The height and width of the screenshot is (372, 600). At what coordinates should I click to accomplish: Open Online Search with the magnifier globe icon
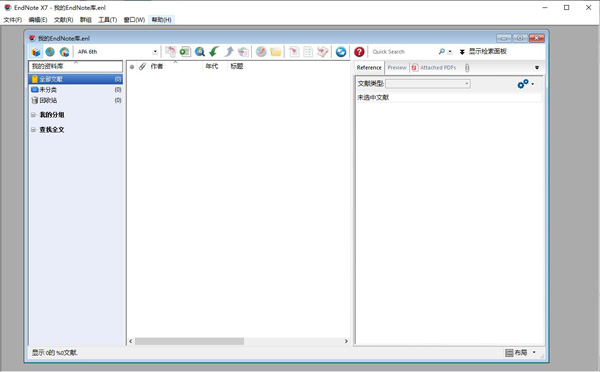[199, 52]
